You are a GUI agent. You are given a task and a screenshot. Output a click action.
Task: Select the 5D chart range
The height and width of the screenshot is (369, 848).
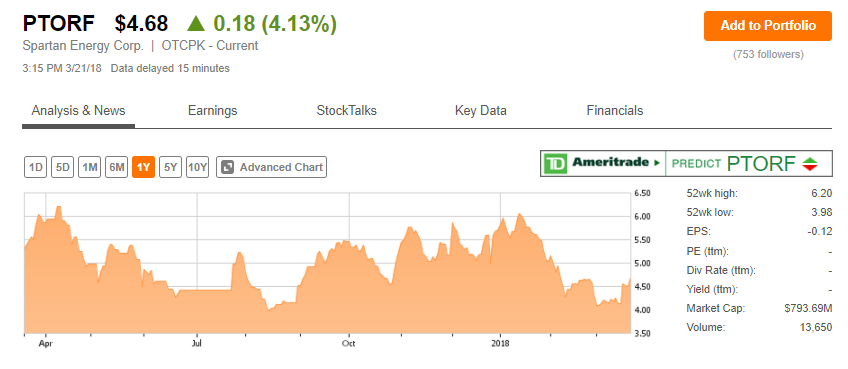tap(63, 167)
